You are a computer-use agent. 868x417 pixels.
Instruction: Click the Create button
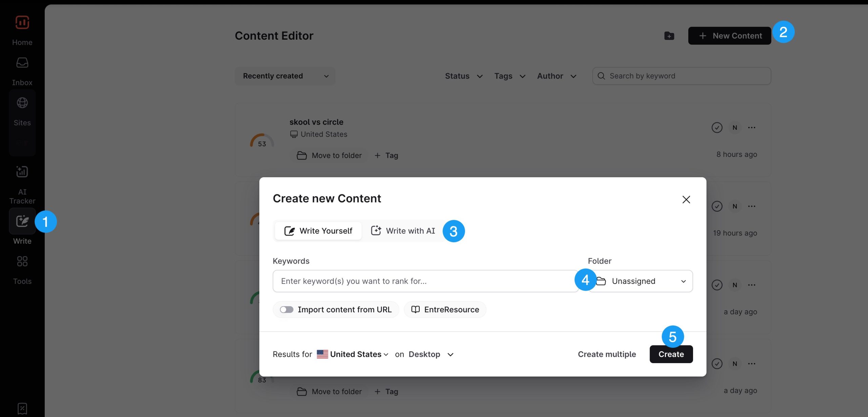point(671,354)
